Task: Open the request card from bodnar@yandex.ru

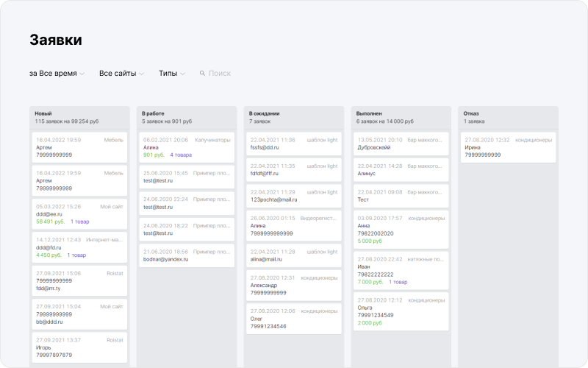Action: click(x=186, y=255)
